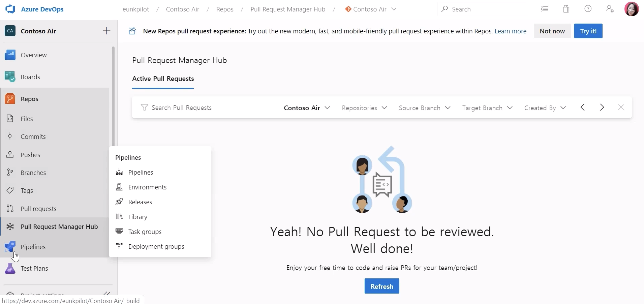Select the Active Pull Requests tab
644x304 pixels.
click(x=163, y=79)
